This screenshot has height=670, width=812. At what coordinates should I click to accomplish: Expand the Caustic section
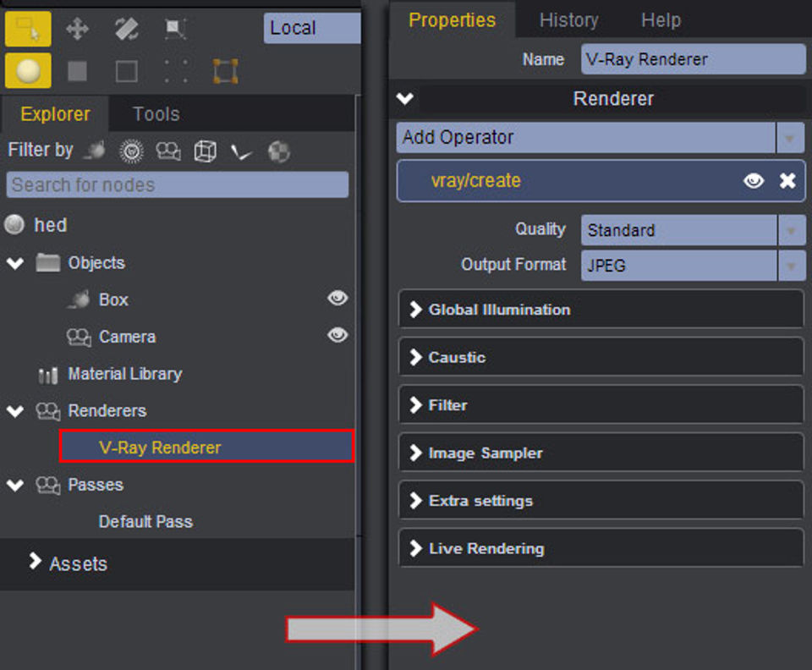(601, 357)
